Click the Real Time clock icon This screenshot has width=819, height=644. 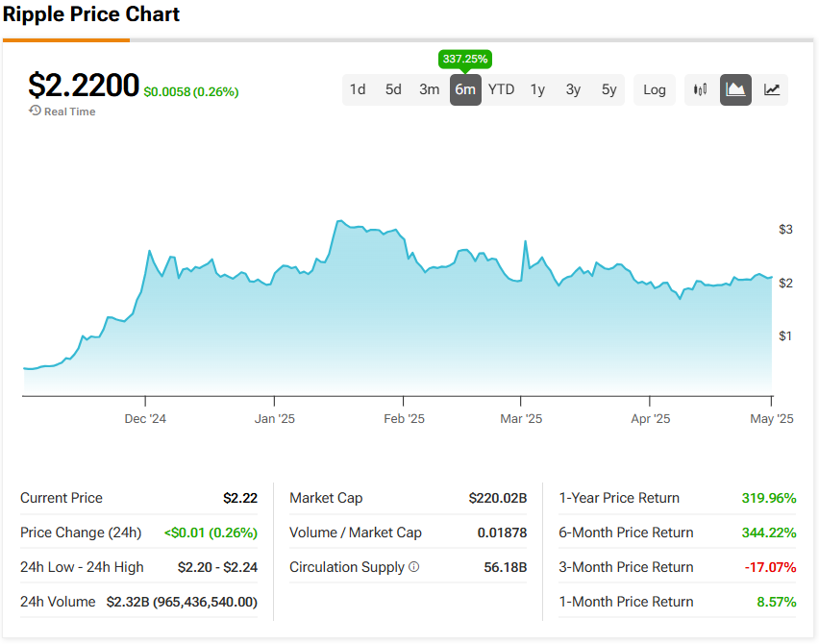(x=35, y=111)
